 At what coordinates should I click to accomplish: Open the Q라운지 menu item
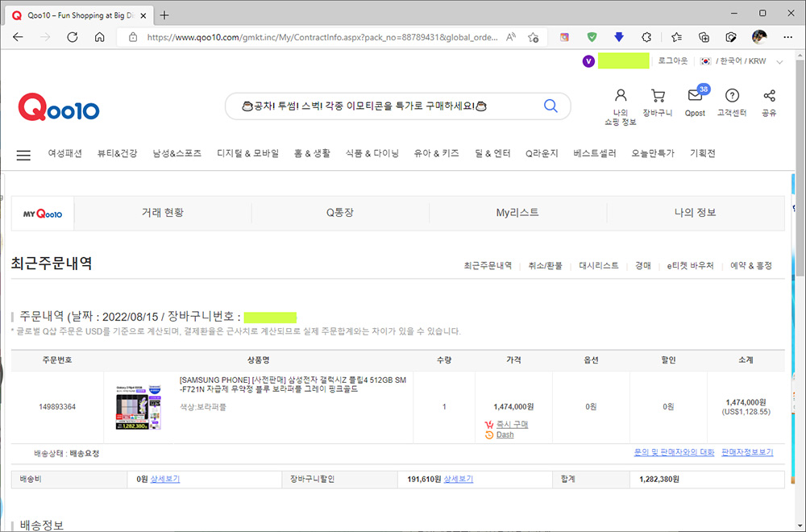click(542, 153)
